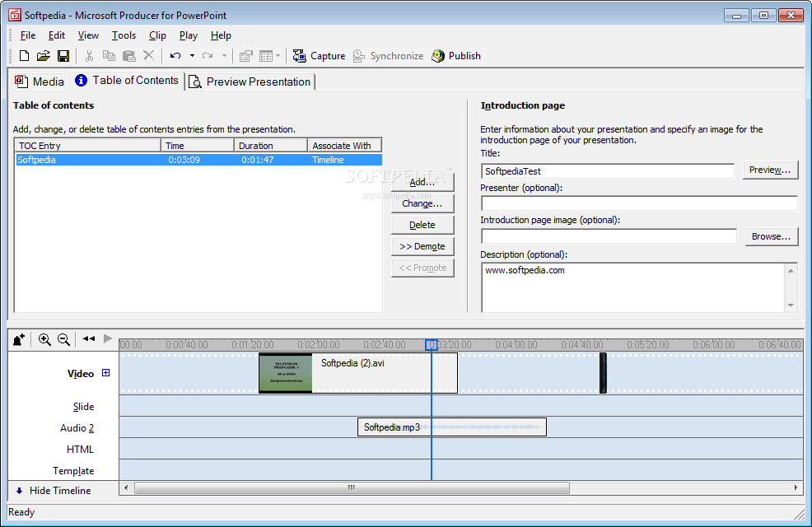Click in the Description text area

634,287
